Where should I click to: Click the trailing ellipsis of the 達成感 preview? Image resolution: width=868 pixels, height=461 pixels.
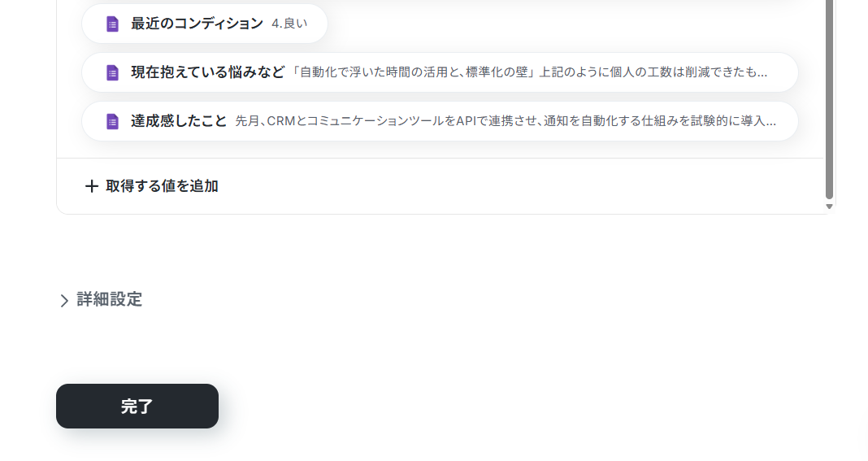click(770, 122)
